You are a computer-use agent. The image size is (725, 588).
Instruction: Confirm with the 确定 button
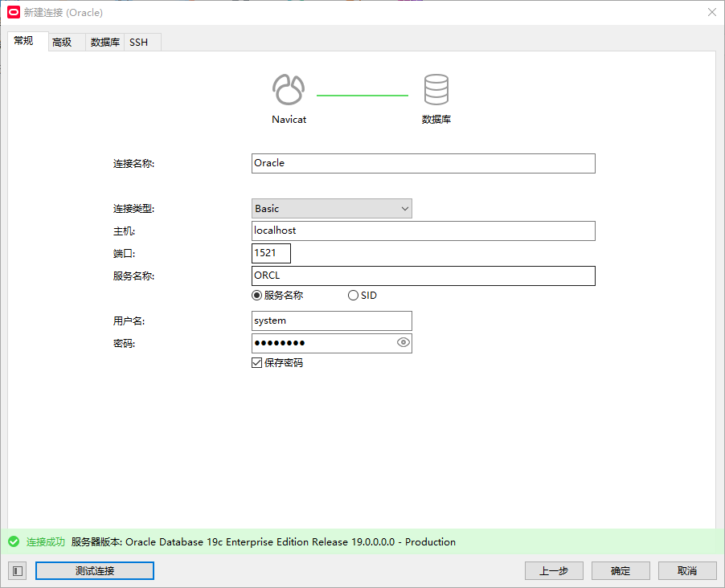621,571
